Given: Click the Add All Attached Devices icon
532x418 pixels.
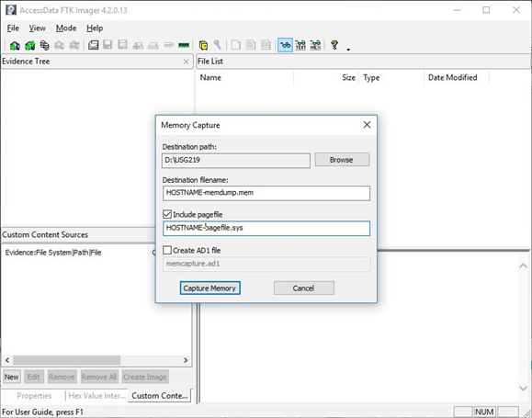Looking at the screenshot, I should pos(29,45).
